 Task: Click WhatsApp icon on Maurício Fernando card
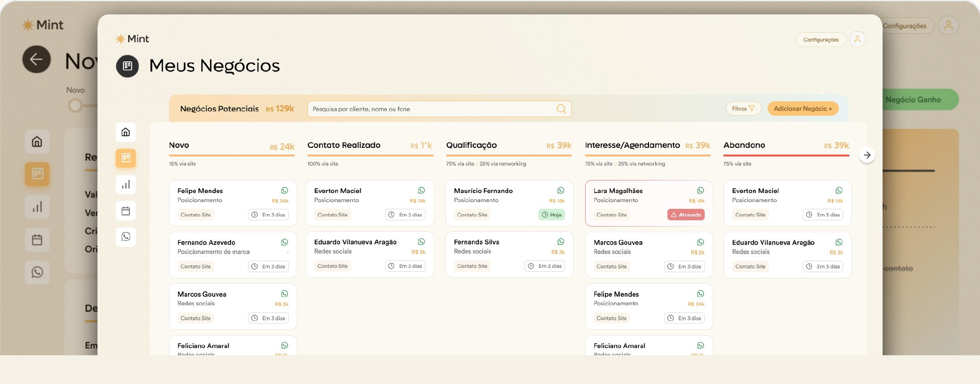pyautogui.click(x=561, y=191)
